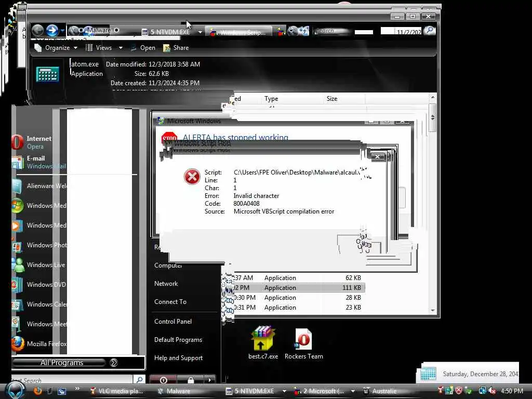
Task: Click the Saturday December 28 date tooltip
Action: (468, 373)
